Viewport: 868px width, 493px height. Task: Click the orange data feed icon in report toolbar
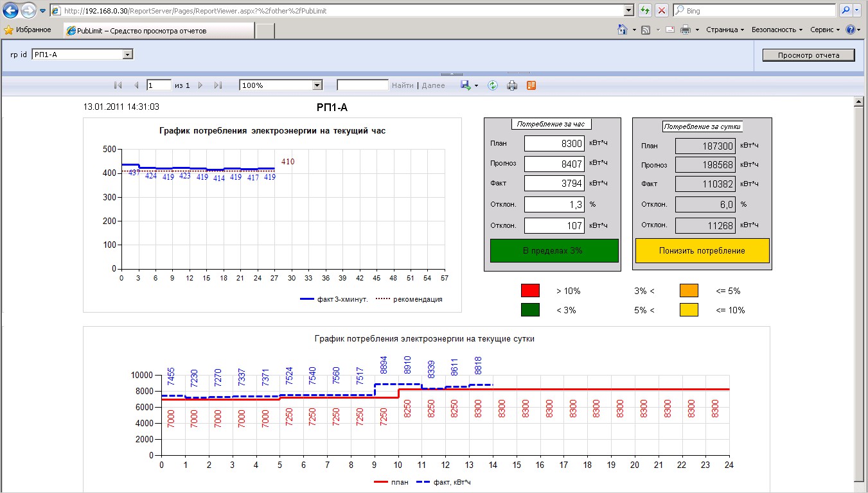click(531, 85)
